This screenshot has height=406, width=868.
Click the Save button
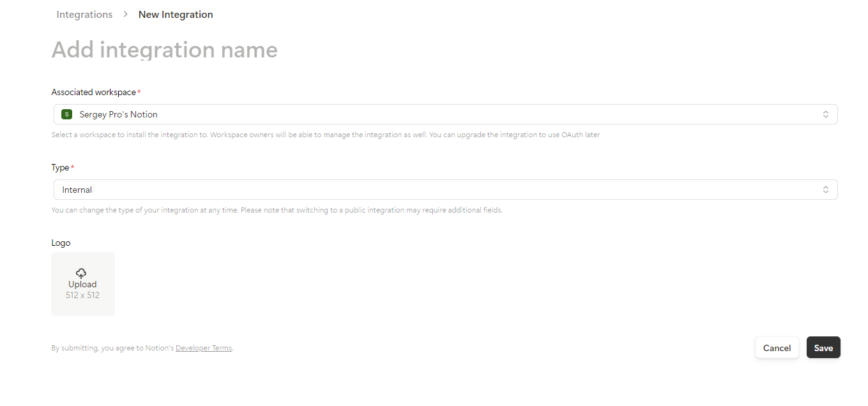click(x=823, y=348)
